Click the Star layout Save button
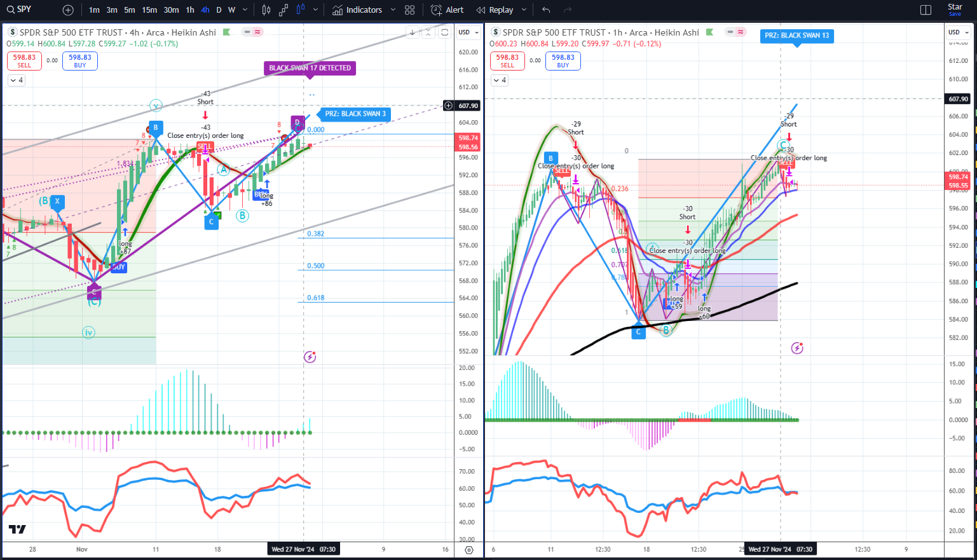The height and width of the screenshot is (560, 977). (x=955, y=10)
